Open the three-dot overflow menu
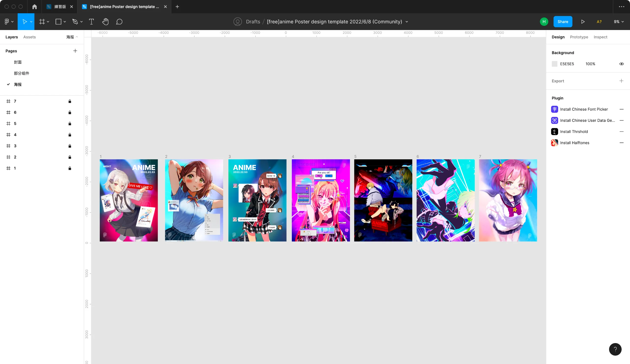Image resolution: width=630 pixels, height=364 pixels. pos(621,7)
